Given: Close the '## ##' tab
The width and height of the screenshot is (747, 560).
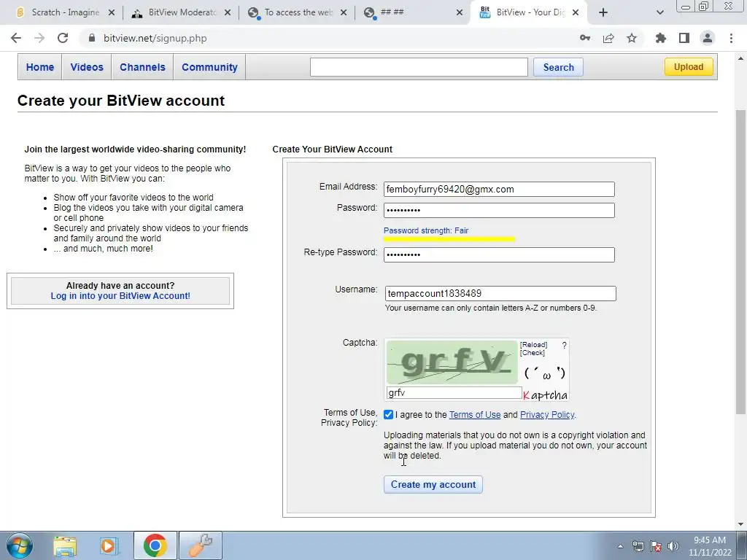Looking at the screenshot, I should pyautogui.click(x=460, y=12).
